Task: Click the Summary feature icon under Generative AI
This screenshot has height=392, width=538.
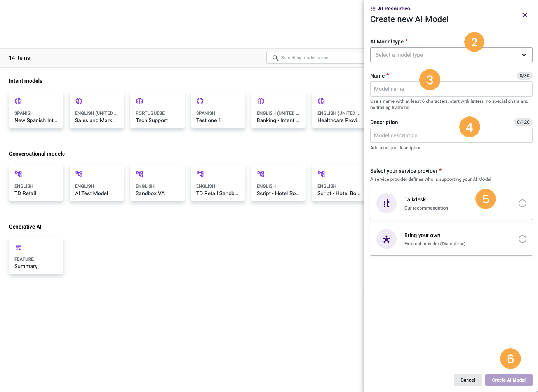Action: (x=18, y=247)
